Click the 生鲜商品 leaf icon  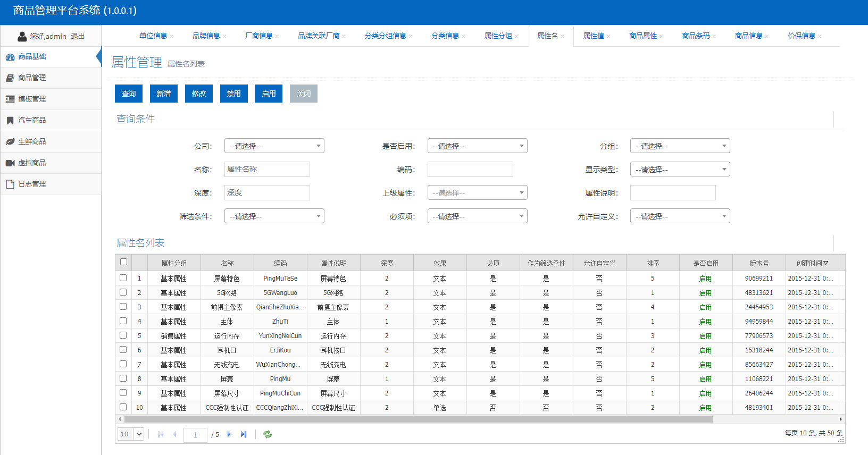point(10,142)
